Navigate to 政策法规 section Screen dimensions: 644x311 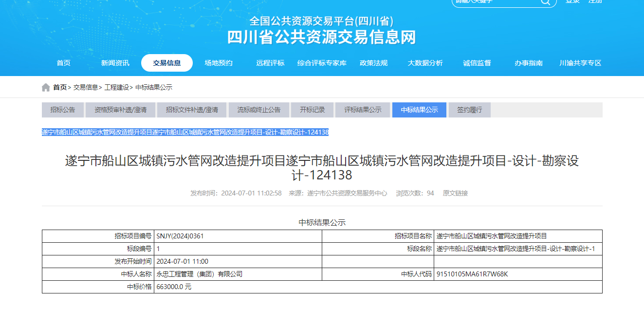tap(373, 63)
